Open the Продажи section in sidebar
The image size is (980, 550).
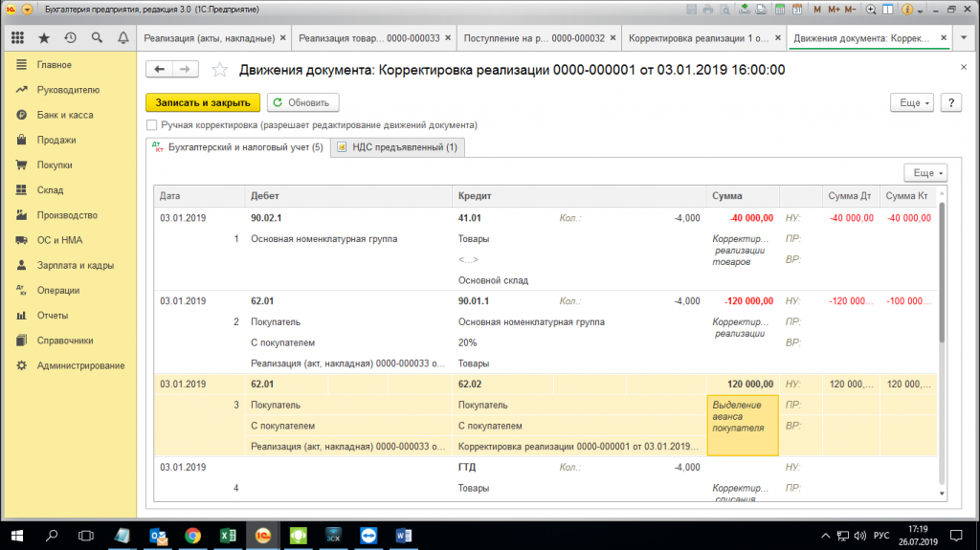coord(56,140)
